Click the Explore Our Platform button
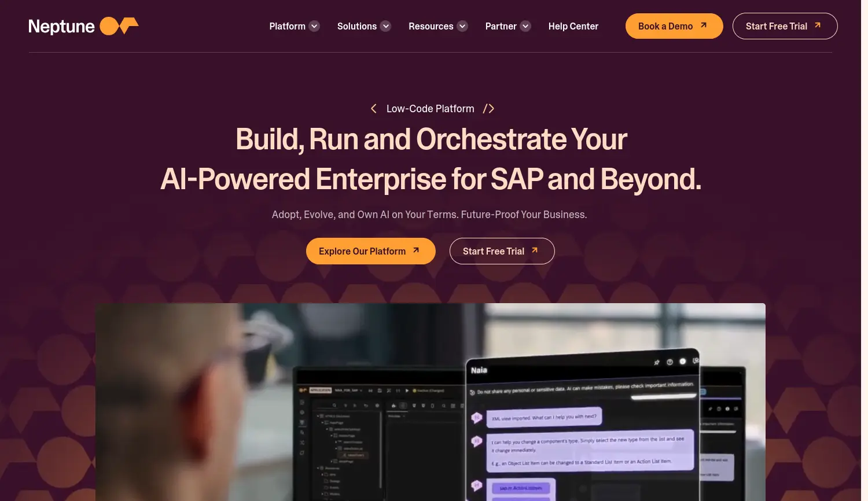Viewport: 868px width, 501px height. tap(370, 251)
